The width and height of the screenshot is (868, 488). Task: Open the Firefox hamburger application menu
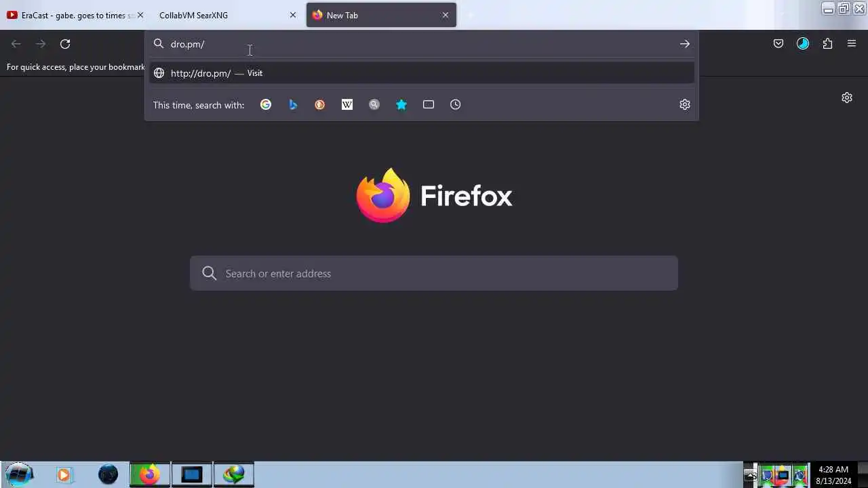[x=852, y=44]
